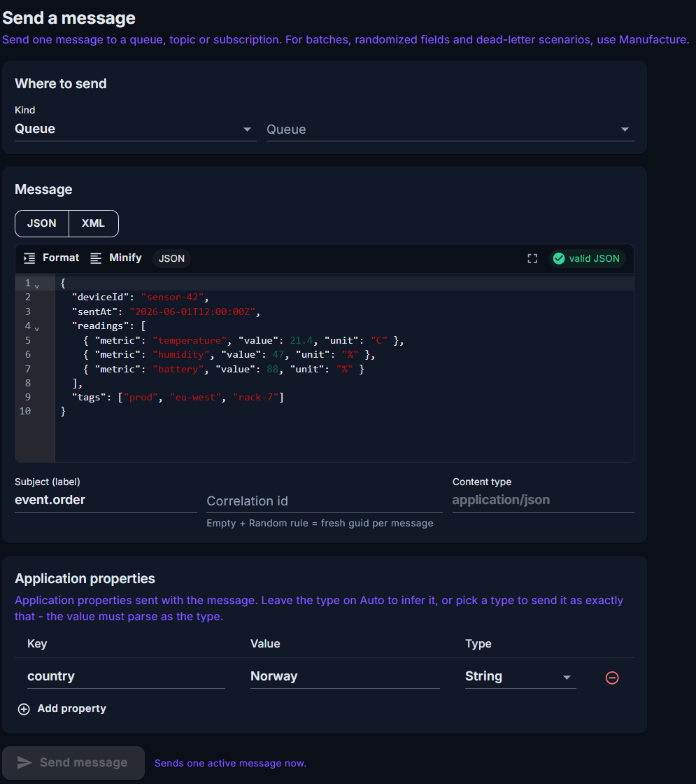
Task: Open the Queue name selector dropdown
Action: 450,129
